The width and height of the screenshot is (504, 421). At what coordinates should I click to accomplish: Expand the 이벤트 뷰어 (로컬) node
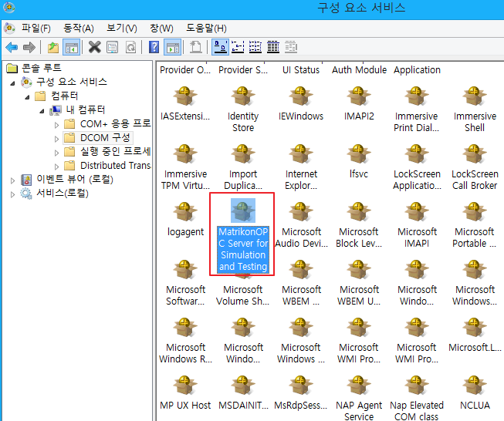click(12, 180)
